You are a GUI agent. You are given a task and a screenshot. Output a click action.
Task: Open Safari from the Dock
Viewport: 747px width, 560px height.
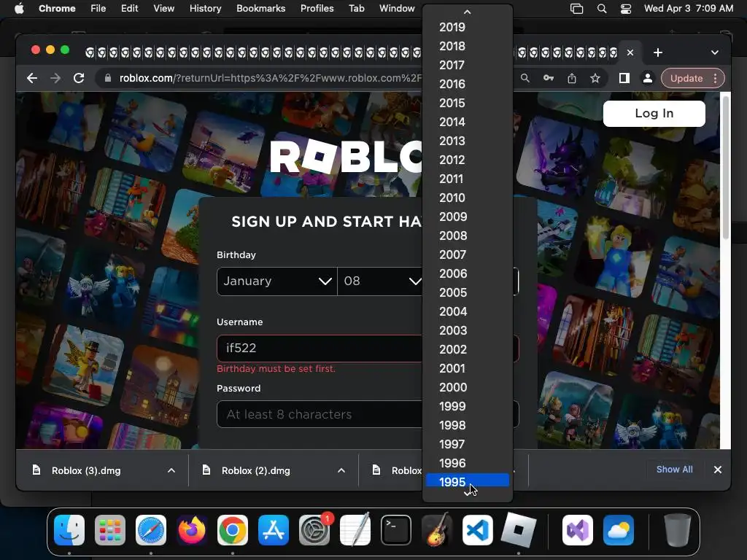point(151,530)
